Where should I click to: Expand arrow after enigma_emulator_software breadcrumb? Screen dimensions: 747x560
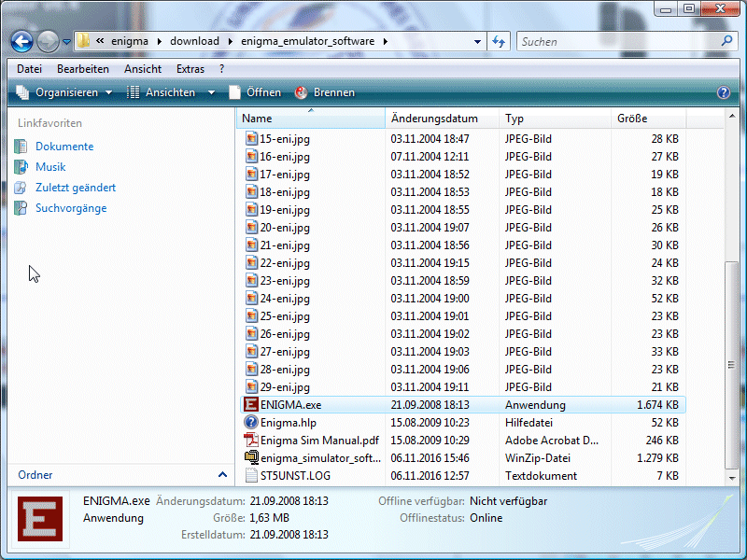(386, 41)
